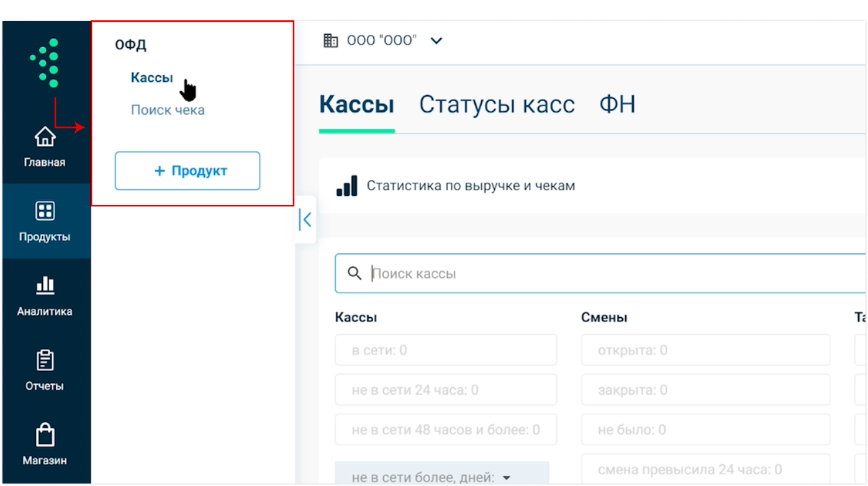Open Главная home icon in sidebar
This screenshot has height=486, width=868.
pyautogui.click(x=45, y=137)
